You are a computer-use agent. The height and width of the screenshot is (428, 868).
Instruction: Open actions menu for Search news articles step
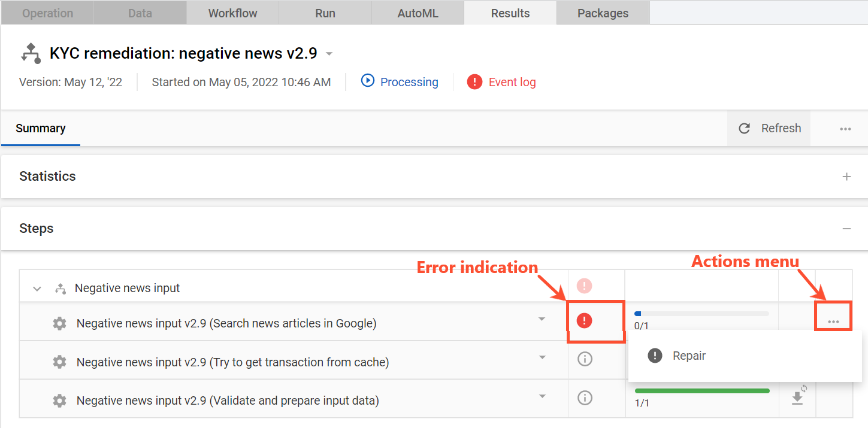[x=833, y=322]
